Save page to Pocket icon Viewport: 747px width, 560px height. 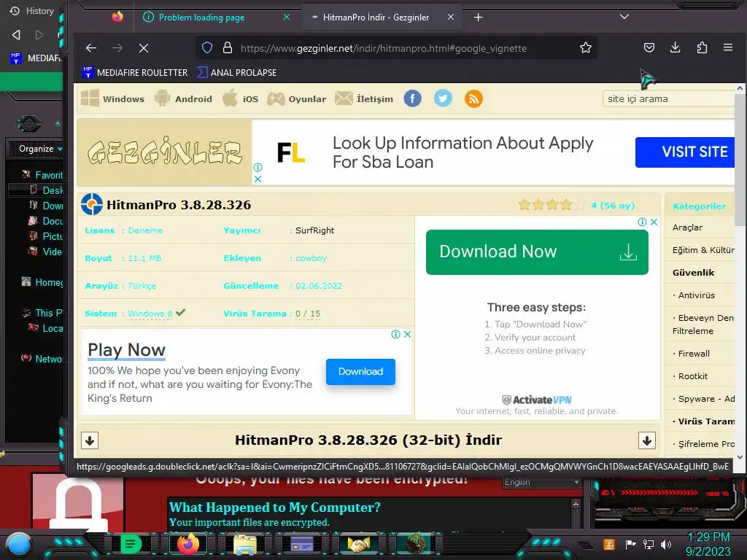pos(649,47)
